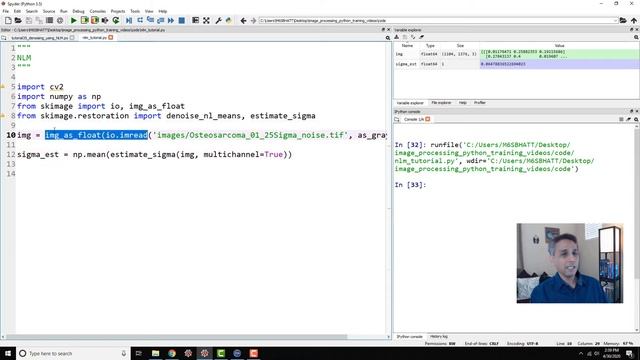Click editor horizontal scrollbar
The image size is (640, 360).
click(x=176, y=337)
